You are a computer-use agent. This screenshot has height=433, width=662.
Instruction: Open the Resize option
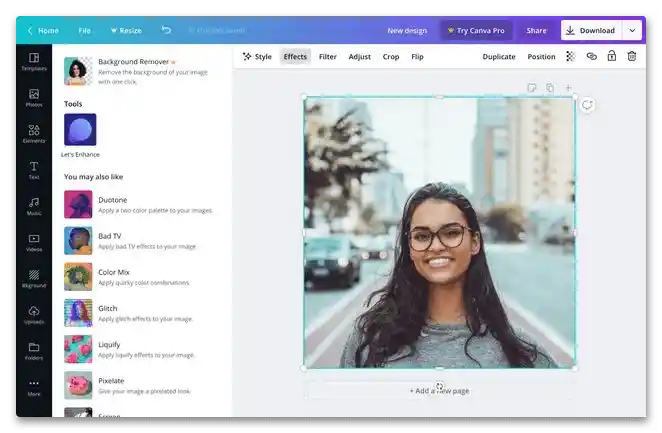(126, 30)
